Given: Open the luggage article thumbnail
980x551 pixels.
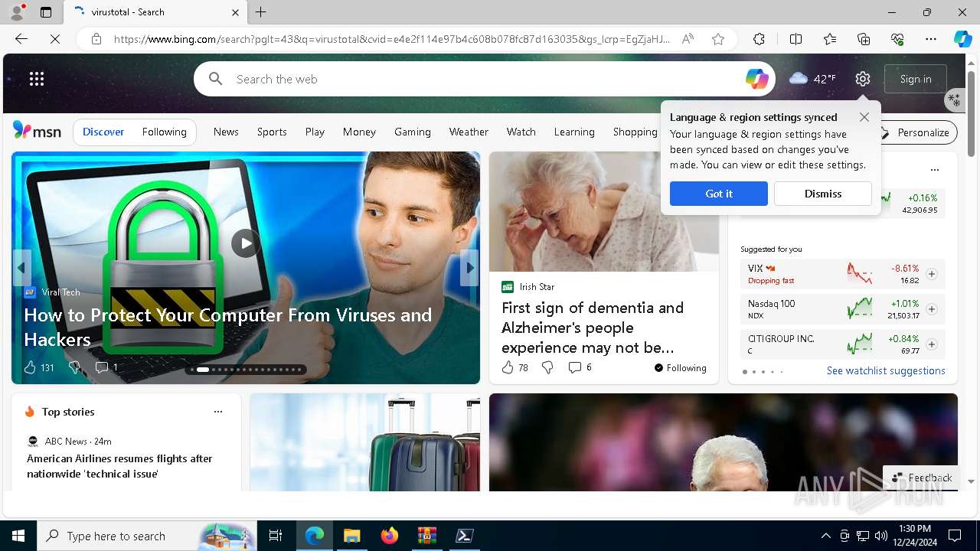Looking at the screenshot, I should click(364, 442).
